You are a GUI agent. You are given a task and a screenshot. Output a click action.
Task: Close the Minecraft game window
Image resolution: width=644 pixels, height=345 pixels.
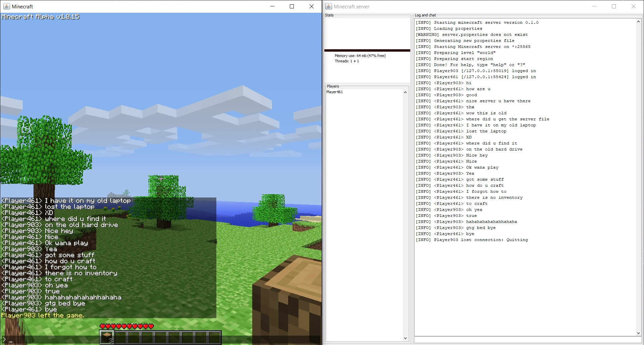coord(312,6)
